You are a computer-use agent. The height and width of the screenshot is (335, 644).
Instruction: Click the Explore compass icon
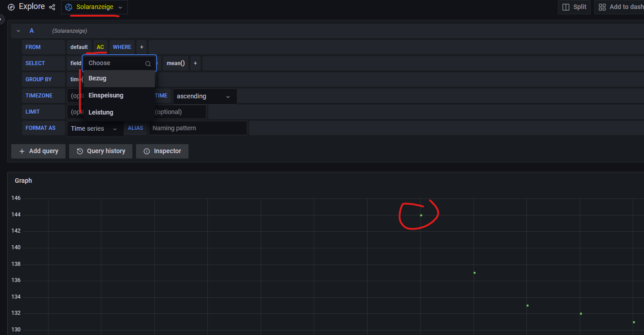[x=11, y=7]
